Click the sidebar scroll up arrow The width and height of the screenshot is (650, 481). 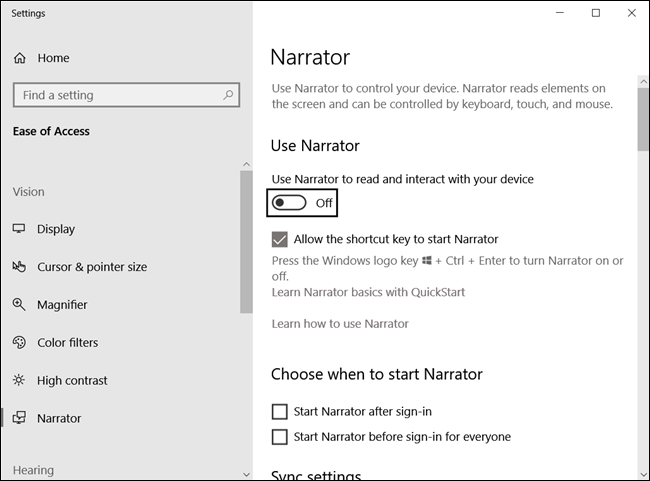click(x=246, y=165)
